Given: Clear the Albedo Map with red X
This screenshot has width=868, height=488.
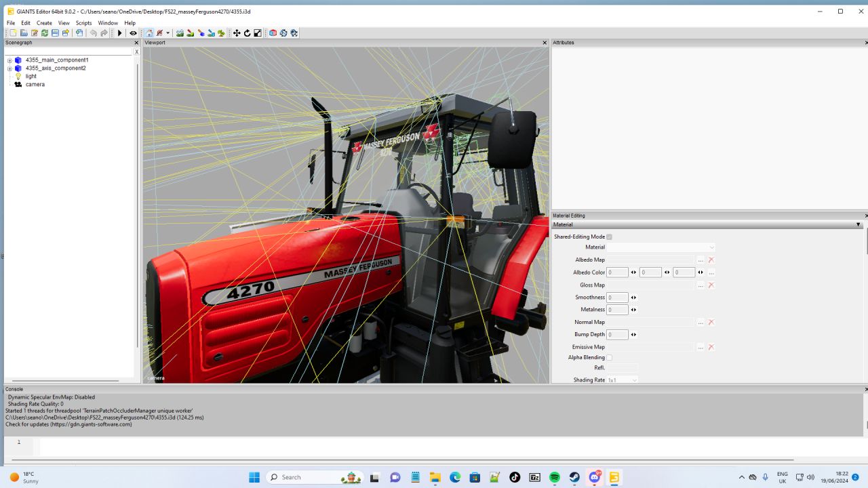Looking at the screenshot, I should (x=711, y=260).
